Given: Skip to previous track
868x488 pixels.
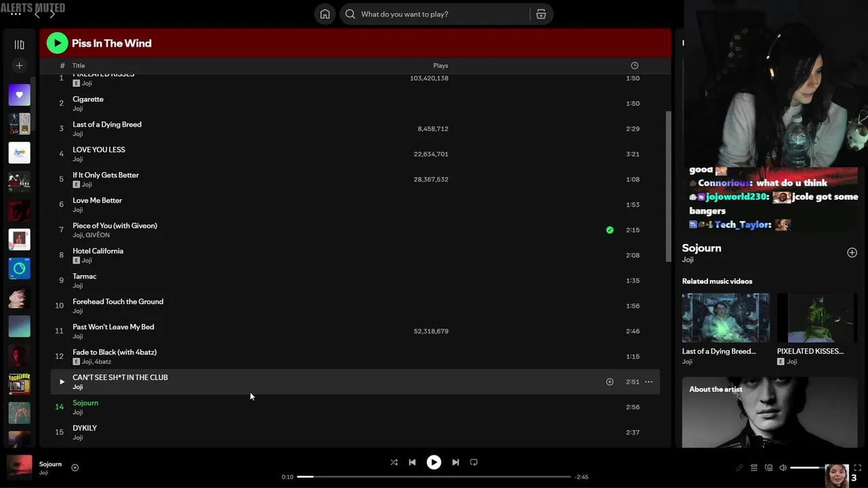Looking at the screenshot, I should 412,462.
